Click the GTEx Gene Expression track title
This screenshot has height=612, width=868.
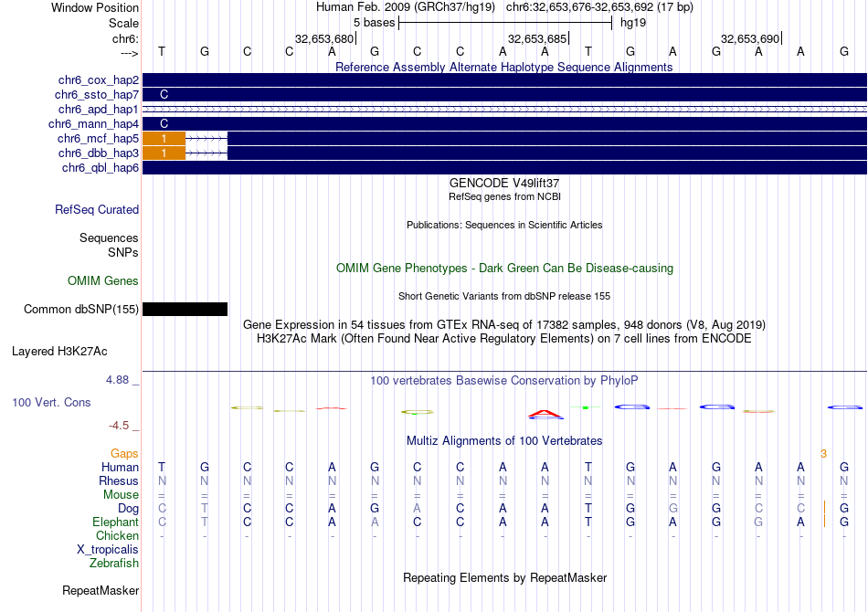[x=504, y=325]
